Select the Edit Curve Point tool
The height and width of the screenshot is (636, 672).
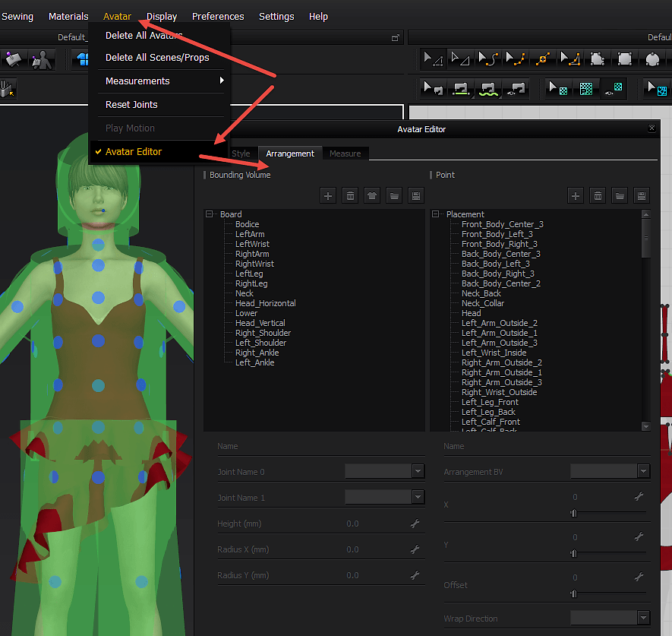pyautogui.click(x=515, y=59)
